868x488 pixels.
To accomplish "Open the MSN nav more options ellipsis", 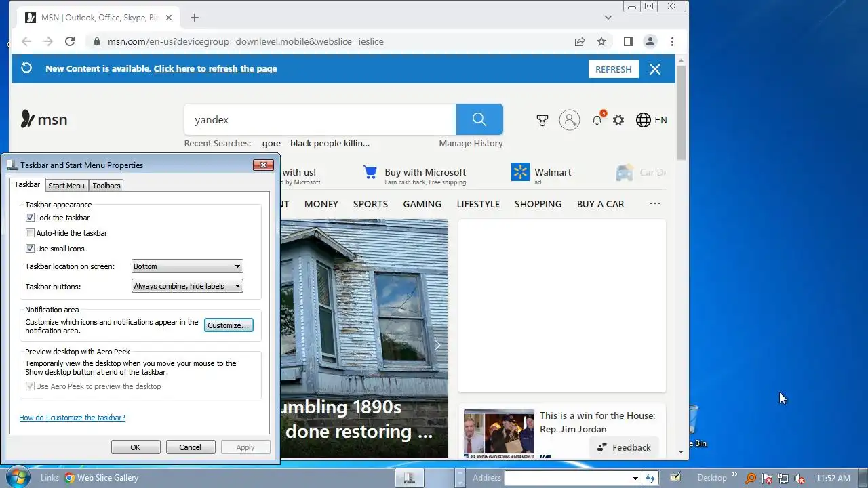I will [655, 203].
